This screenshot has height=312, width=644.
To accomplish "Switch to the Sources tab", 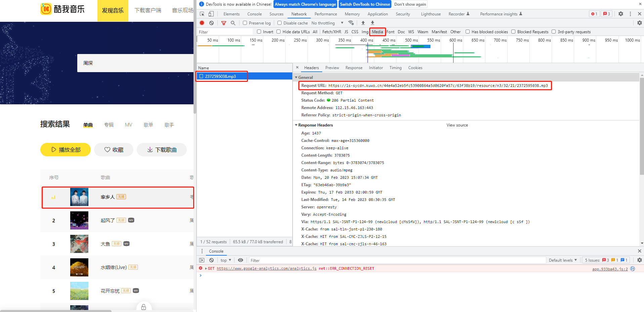I will point(276,14).
